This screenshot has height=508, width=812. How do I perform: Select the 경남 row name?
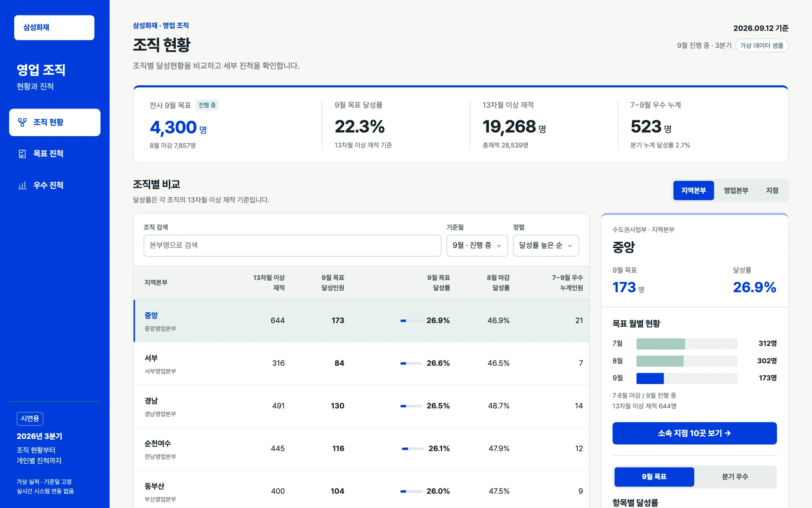click(x=151, y=401)
